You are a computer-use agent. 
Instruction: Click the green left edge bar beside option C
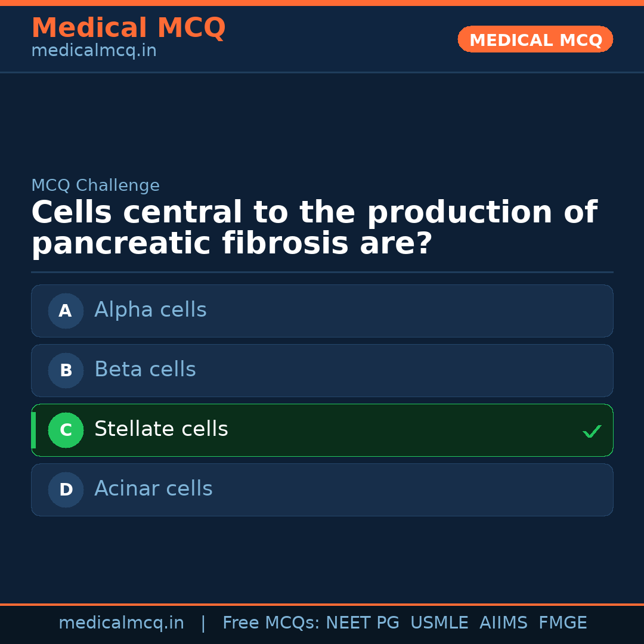(x=33, y=430)
